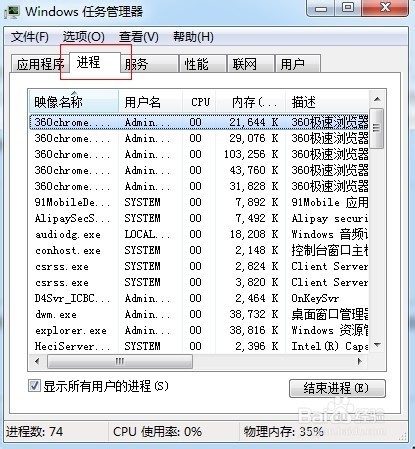
Task: Select the 进程 tab
Action: [x=94, y=62]
